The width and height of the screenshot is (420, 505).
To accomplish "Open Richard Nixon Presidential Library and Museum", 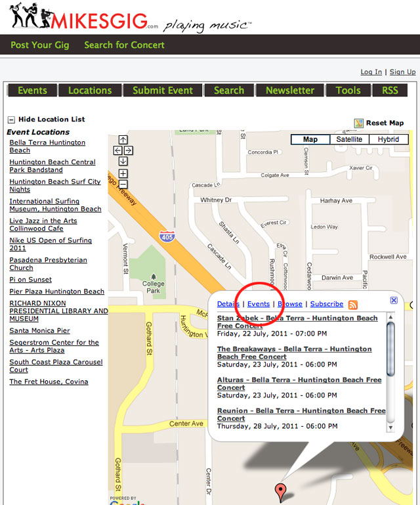I will click(58, 311).
